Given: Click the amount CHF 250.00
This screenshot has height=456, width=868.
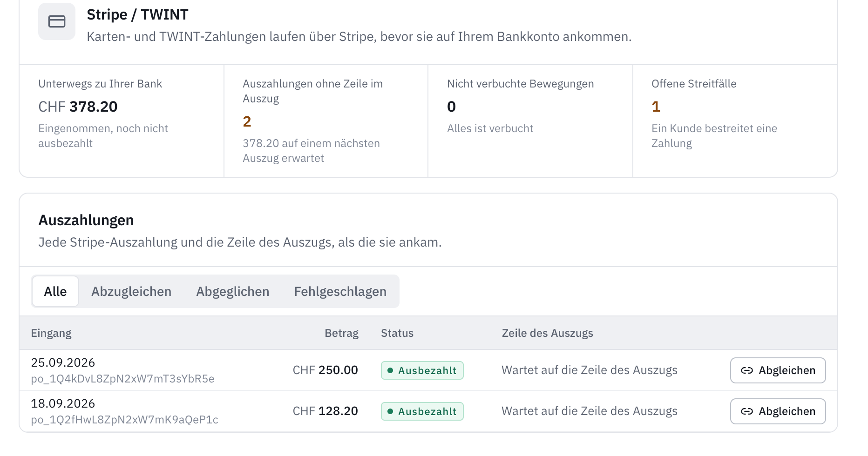Looking at the screenshot, I should (x=325, y=370).
